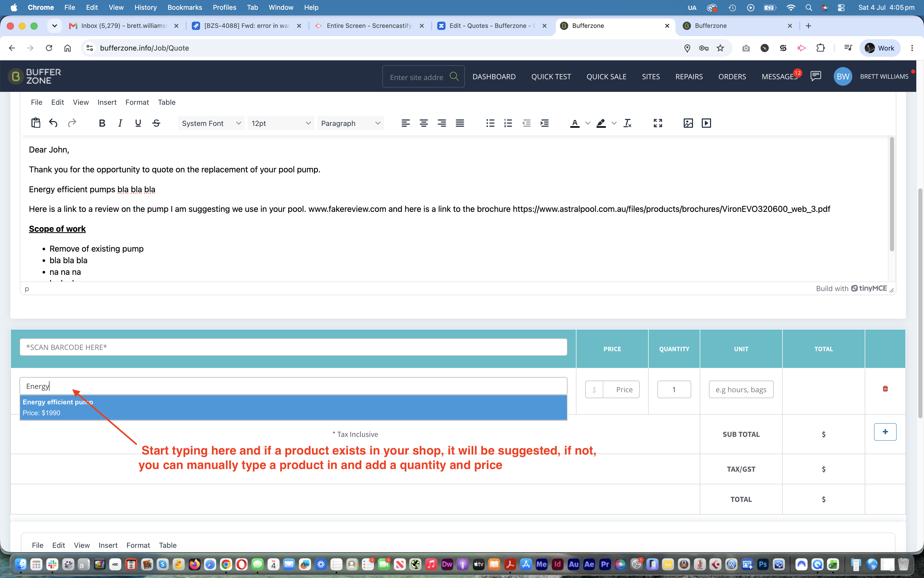
Task: Open QUICK TEST page
Action: [551, 76]
